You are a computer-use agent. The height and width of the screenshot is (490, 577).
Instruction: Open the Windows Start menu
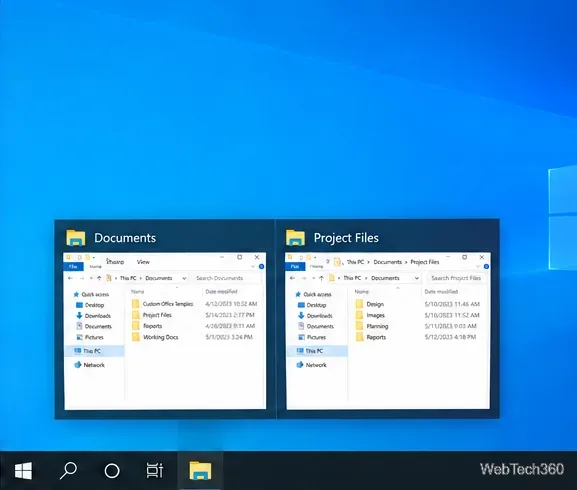click(23, 471)
